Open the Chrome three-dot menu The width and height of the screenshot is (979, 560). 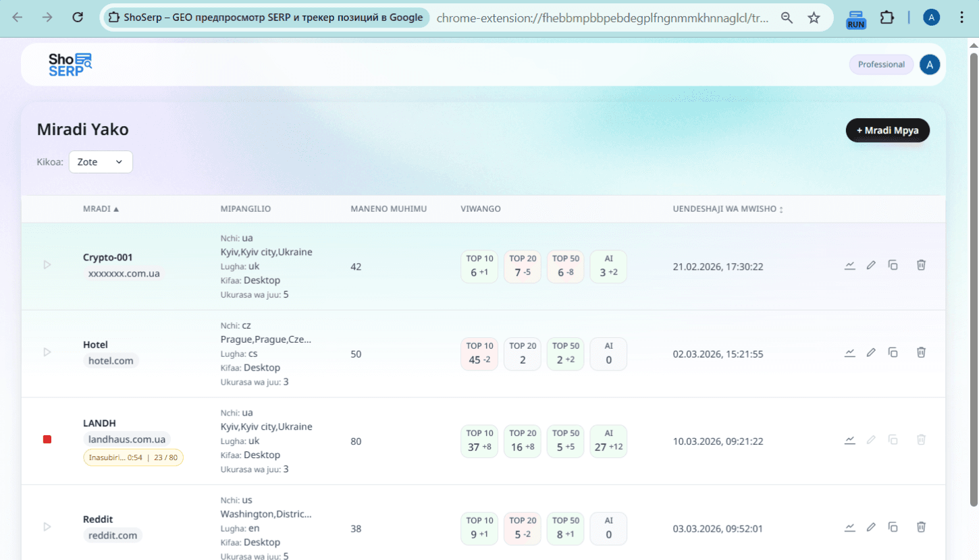[x=962, y=18]
